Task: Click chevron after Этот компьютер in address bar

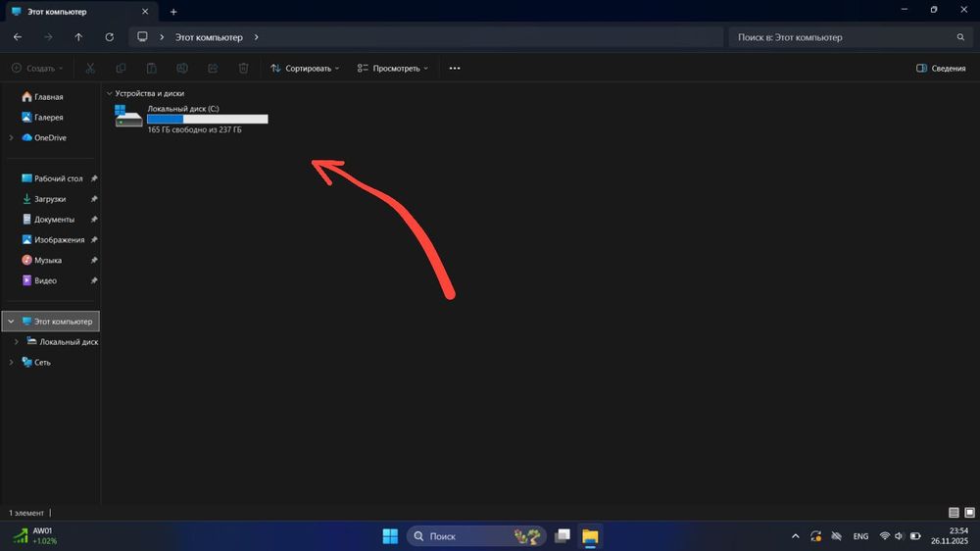Action: tap(256, 37)
